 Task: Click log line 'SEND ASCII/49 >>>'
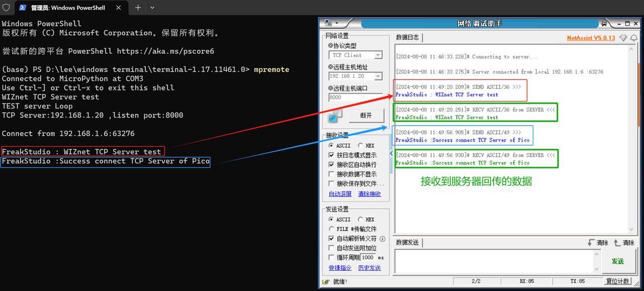tap(458, 133)
